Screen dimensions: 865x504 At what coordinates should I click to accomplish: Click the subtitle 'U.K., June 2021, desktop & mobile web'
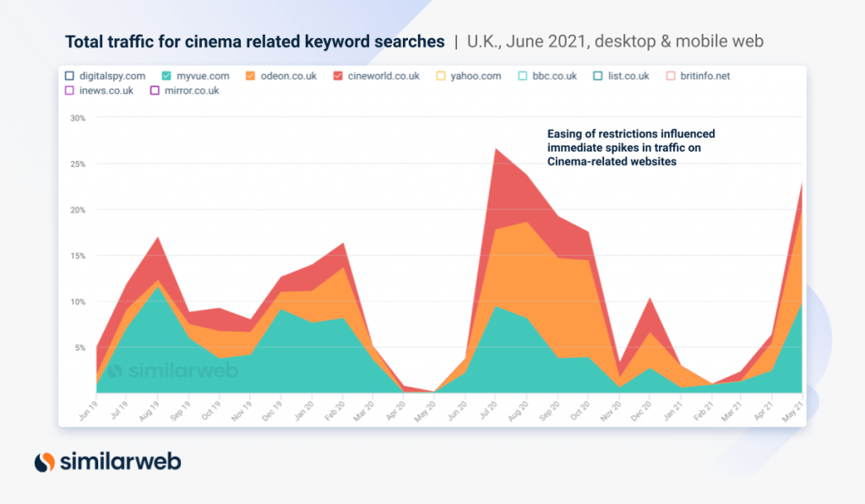(615, 41)
